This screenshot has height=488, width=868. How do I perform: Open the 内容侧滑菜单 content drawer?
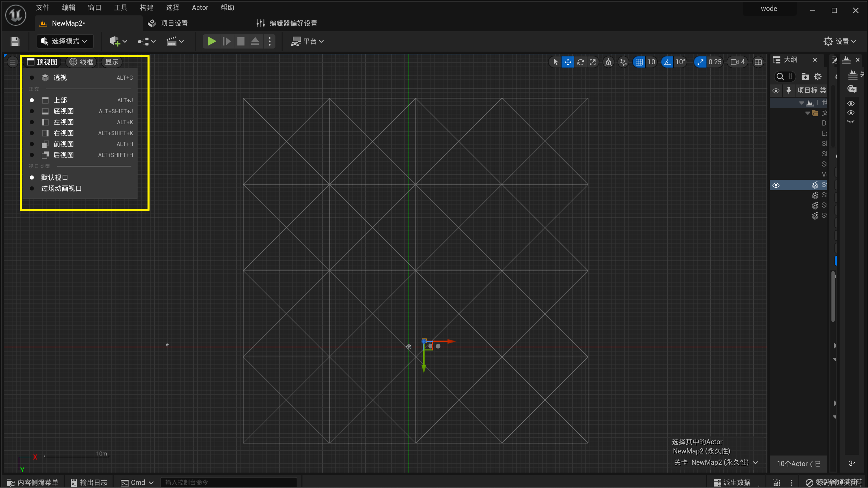[x=33, y=482]
